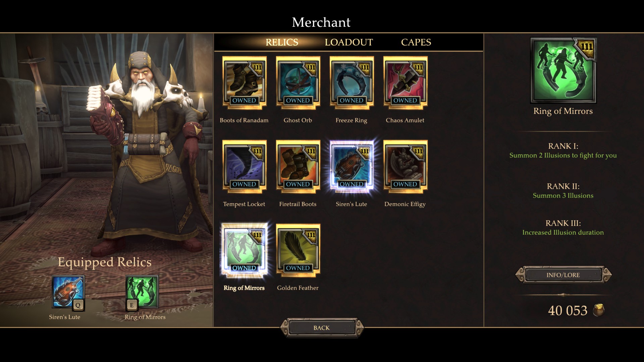Image resolution: width=644 pixels, height=362 pixels.
Task: Select the Boots of Ranadam relic
Action: (x=244, y=83)
